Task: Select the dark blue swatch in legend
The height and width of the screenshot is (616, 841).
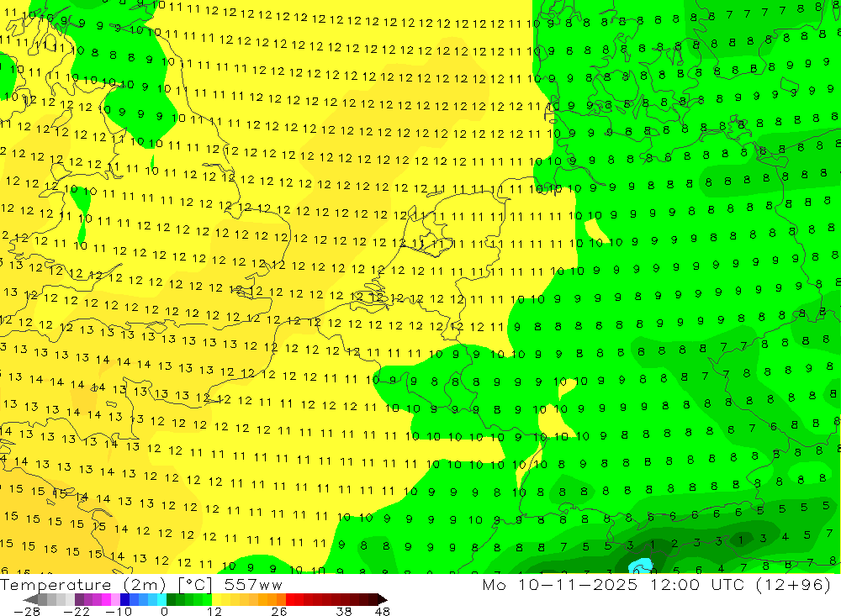Action: (x=124, y=599)
